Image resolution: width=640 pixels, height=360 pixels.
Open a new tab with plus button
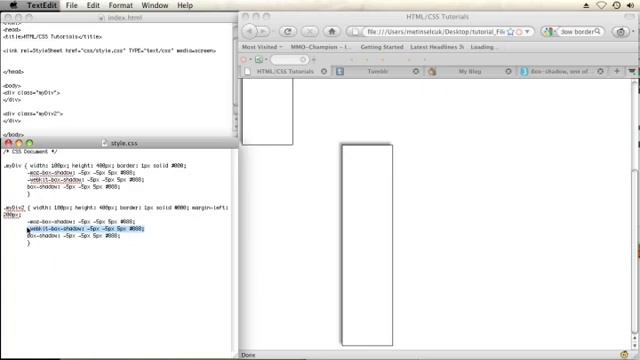point(617,71)
